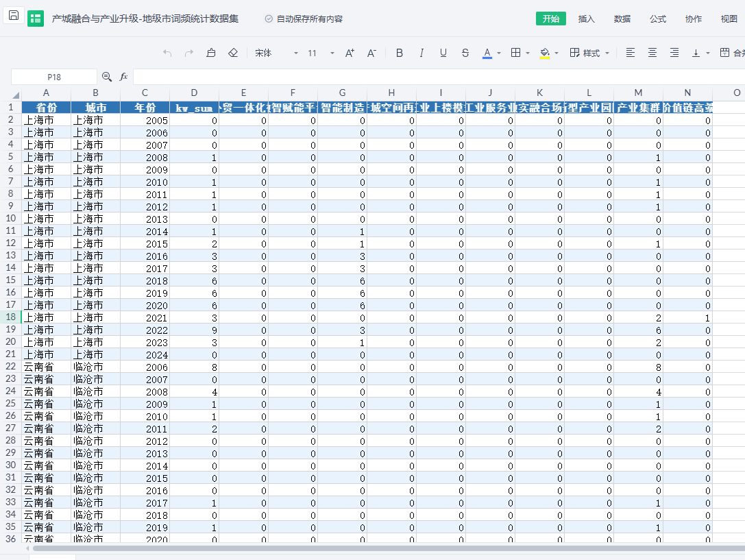Open the font size 11 dropdown

(321, 53)
